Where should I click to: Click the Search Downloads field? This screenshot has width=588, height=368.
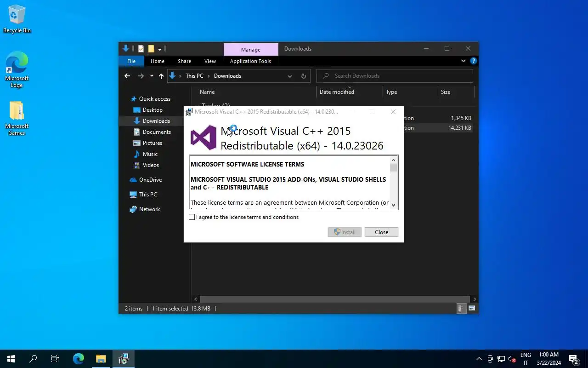coord(395,76)
